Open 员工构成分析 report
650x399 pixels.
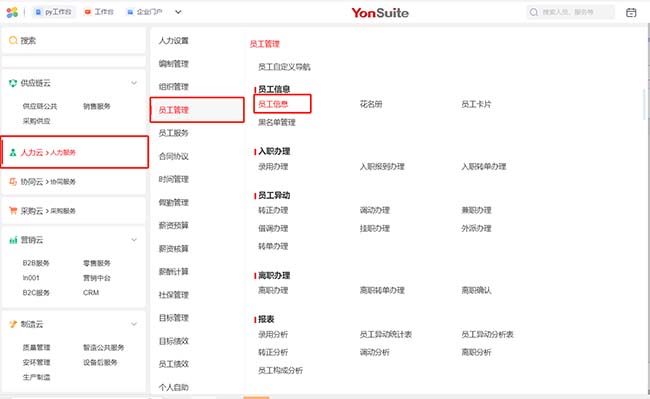[280, 370]
